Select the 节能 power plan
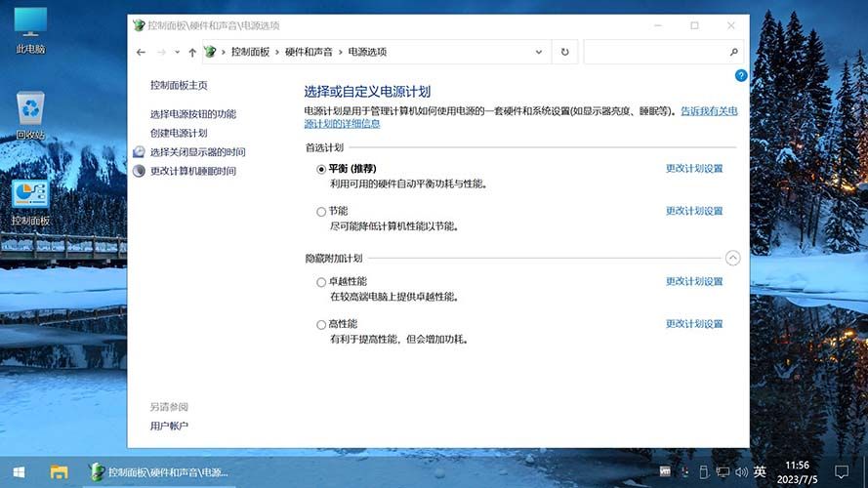Viewport: 868px width, 488px height. point(321,211)
